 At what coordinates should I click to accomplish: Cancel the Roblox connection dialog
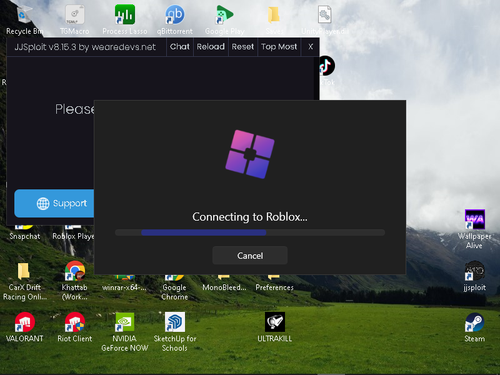250,255
